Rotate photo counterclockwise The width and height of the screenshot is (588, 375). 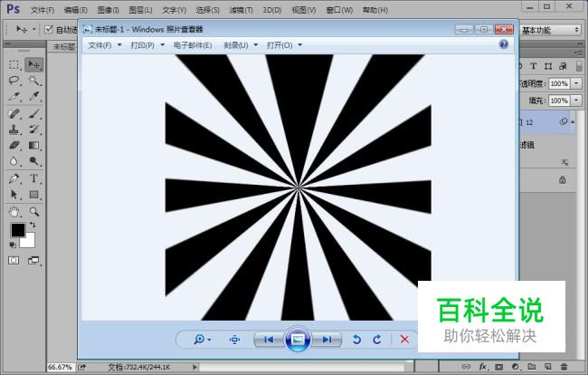356,340
